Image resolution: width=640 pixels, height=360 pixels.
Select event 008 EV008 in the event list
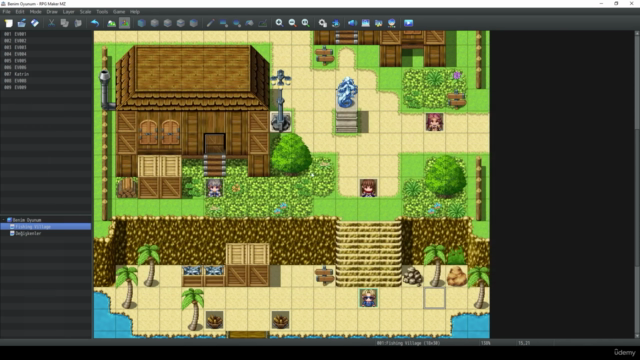pyautogui.click(x=46, y=81)
